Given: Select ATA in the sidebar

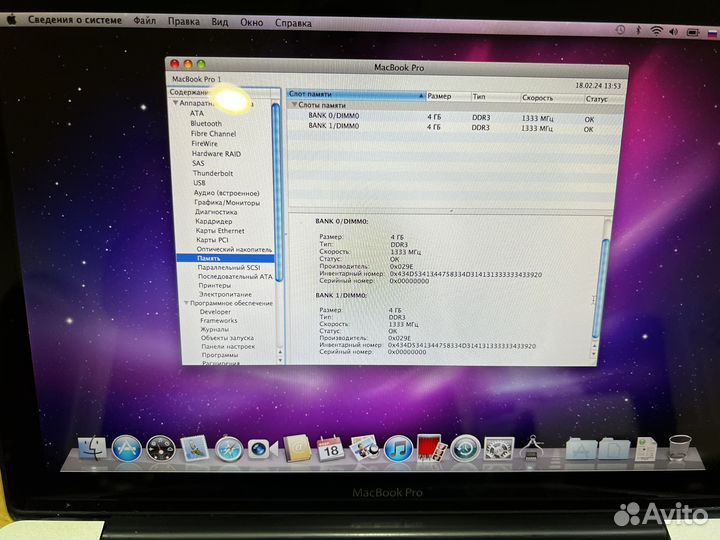Looking at the screenshot, I should (x=197, y=113).
